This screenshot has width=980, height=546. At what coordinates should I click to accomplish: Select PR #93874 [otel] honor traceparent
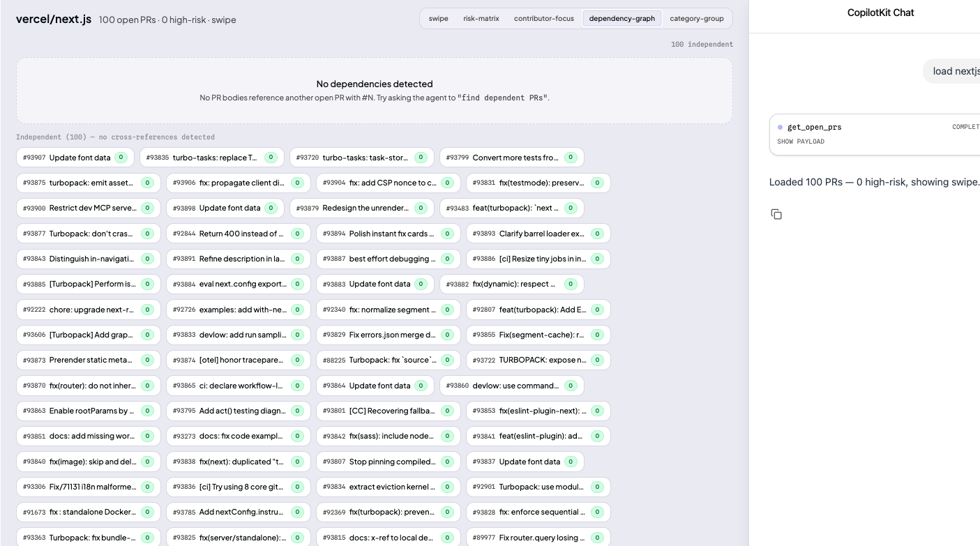(x=239, y=360)
